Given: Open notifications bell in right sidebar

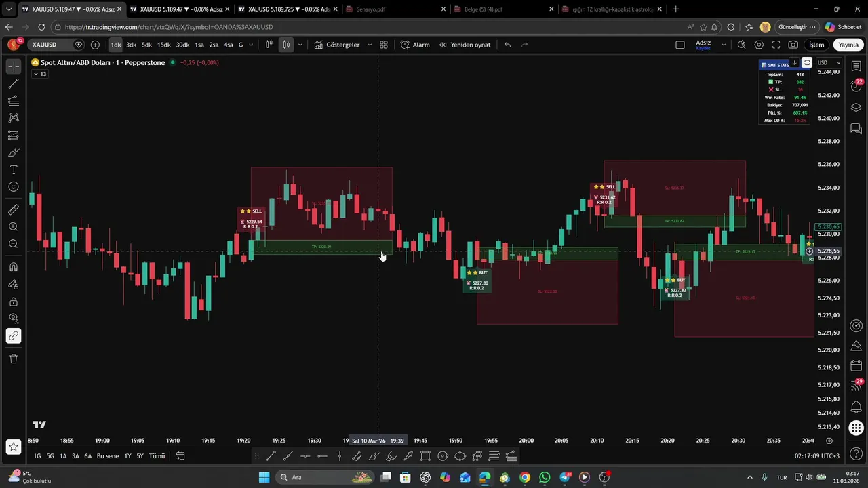Looking at the screenshot, I should [856, 406].
